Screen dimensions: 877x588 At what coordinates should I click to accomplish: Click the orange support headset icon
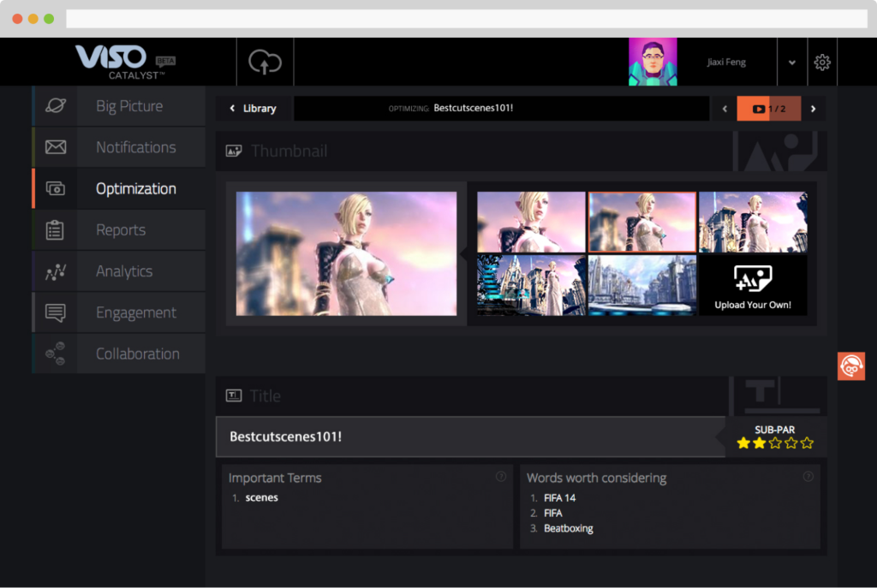[x=850, y=366]
